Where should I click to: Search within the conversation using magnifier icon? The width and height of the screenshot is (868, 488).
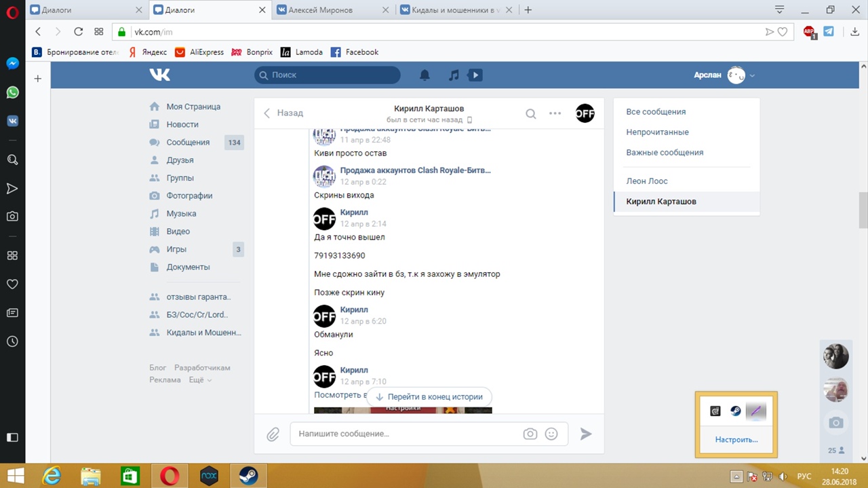[x=531, y=113]
